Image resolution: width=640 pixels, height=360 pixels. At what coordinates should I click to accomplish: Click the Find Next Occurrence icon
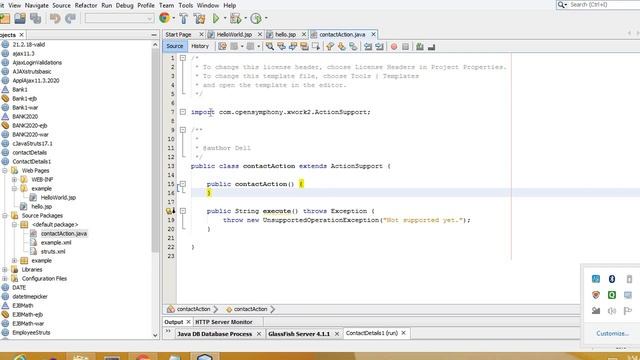(293, 47)
